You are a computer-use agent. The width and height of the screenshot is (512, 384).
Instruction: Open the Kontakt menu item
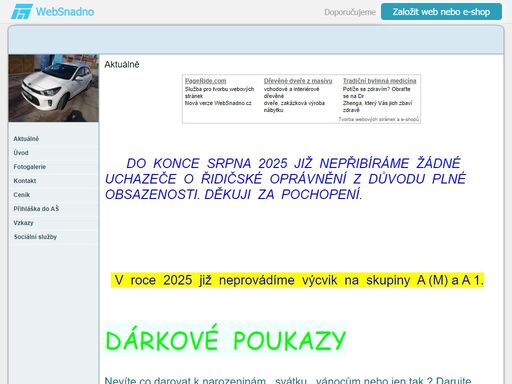point(24,181)
